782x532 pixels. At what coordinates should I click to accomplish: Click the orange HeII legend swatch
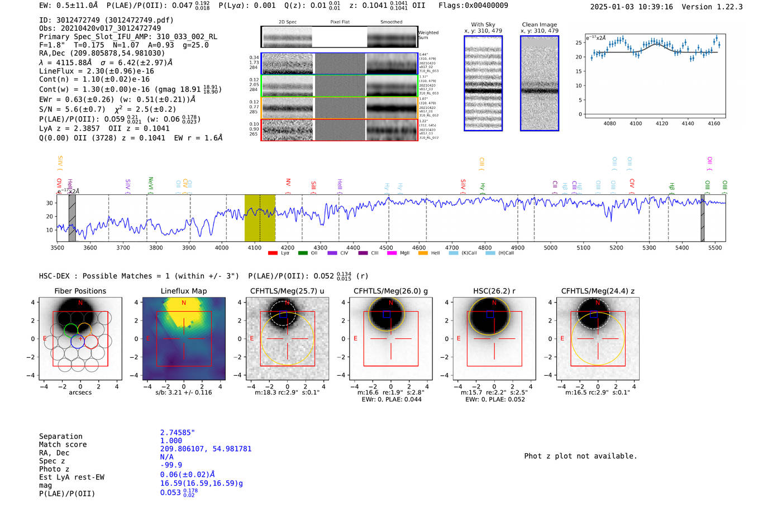coord(423,253)
